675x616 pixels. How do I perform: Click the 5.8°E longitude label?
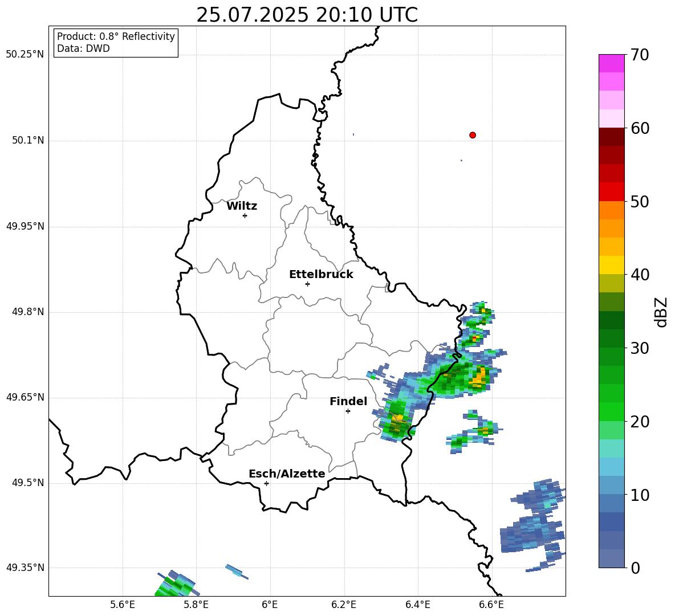tap(196, 605)
